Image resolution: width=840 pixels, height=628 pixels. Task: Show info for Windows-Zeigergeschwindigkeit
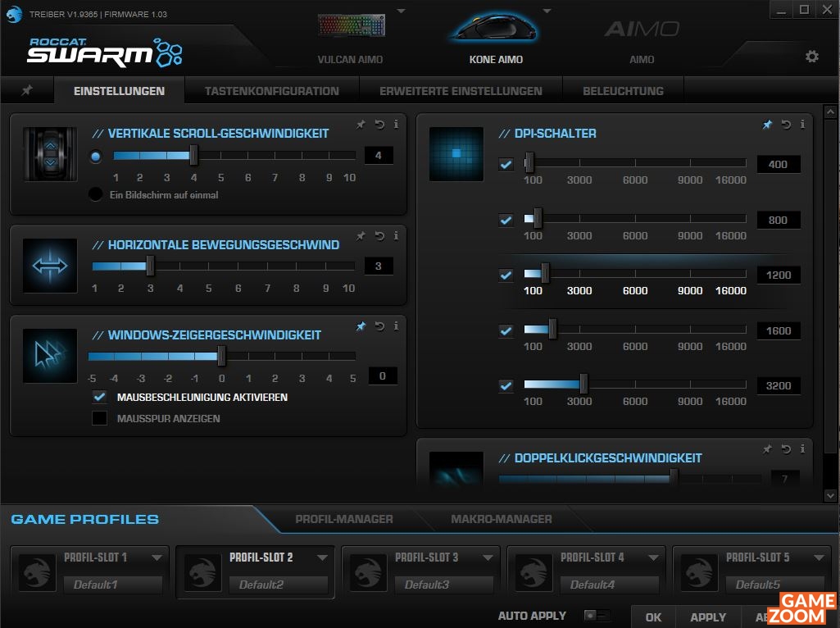(396, 325)
